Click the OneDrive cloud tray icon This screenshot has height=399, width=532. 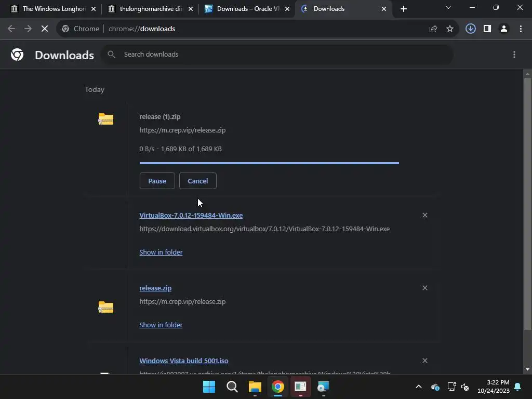pyautogui.click(x=435, y=387)
